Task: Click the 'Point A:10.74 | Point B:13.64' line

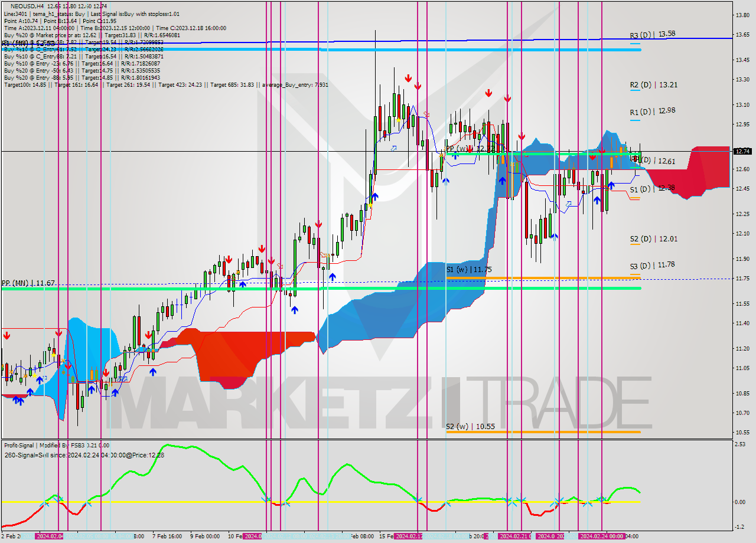Action: tap(60, 21)
